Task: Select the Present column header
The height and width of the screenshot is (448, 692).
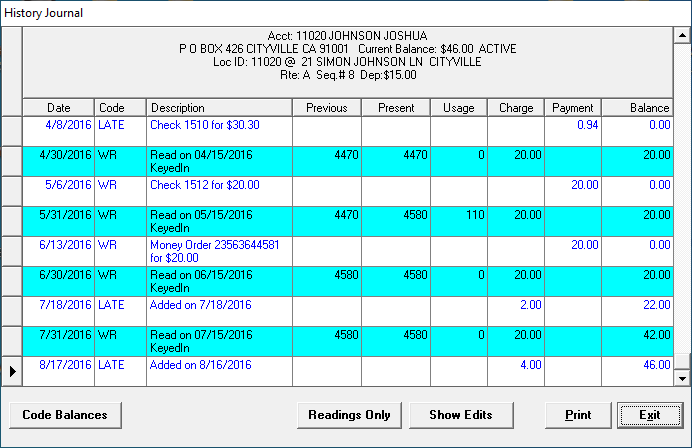Action: (x=396, y=108)
